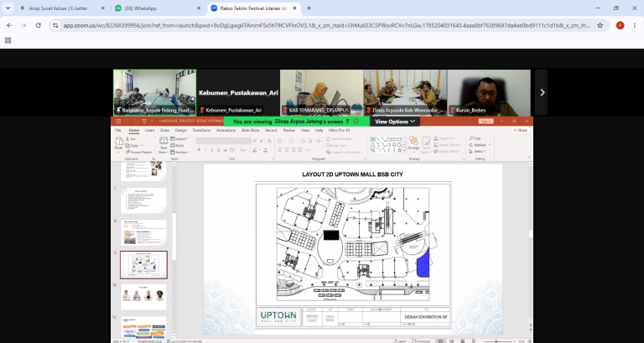Open the Replace dropdown in Editing group
The height and width of the screenshot is (343, 644).
479,145
